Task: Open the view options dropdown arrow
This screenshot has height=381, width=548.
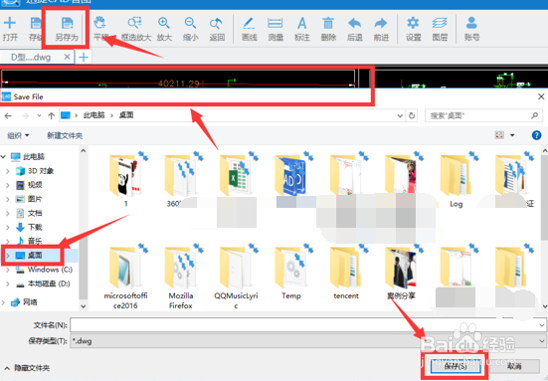Action: (x=512, y=135)
